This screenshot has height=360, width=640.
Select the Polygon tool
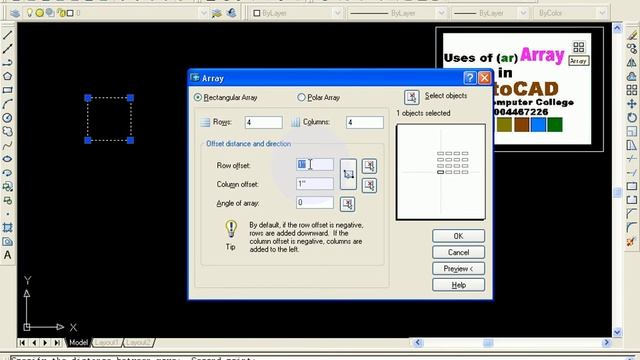(x=7, y=76)
